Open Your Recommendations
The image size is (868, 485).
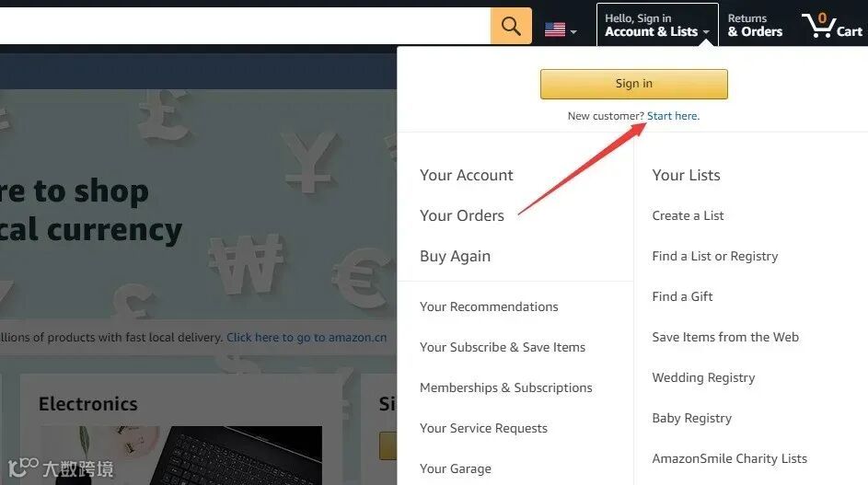point(489,306)
